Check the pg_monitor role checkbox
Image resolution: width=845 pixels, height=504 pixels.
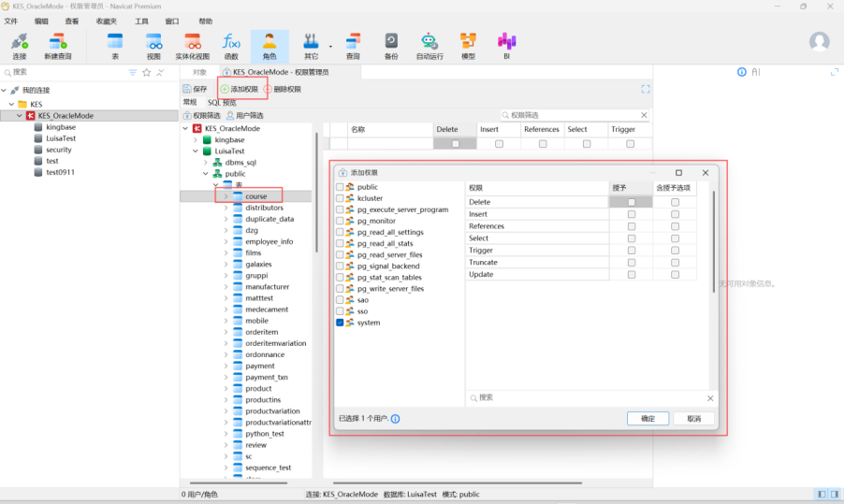tap(340, 221)
